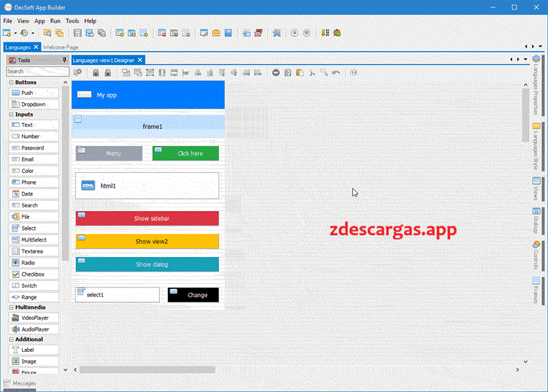The height and width of the screenshot is (392, 548).
Task: Click the bring to front designer icon
Action: (x=126, y=72)
